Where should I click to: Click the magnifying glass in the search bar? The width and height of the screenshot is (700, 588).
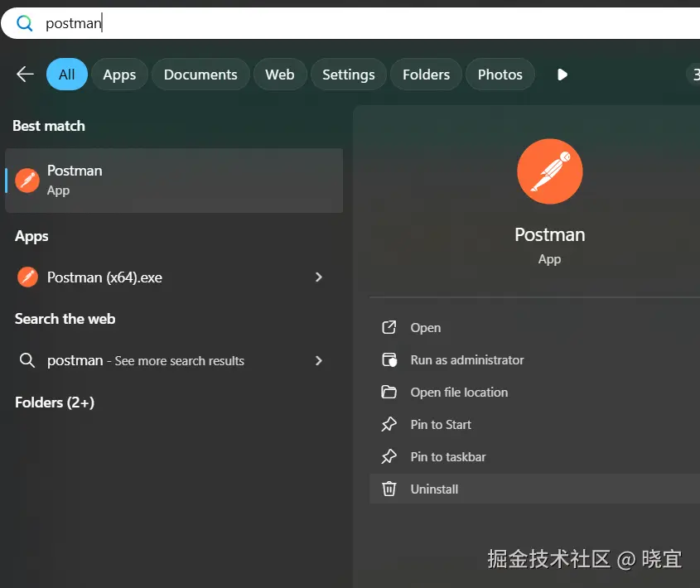click(22, 22)
